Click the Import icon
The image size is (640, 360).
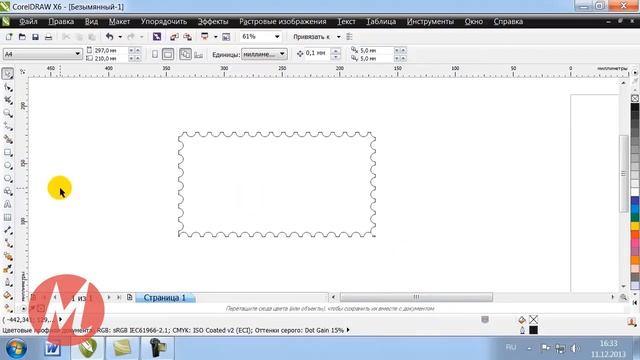click(x=174, y=37)
